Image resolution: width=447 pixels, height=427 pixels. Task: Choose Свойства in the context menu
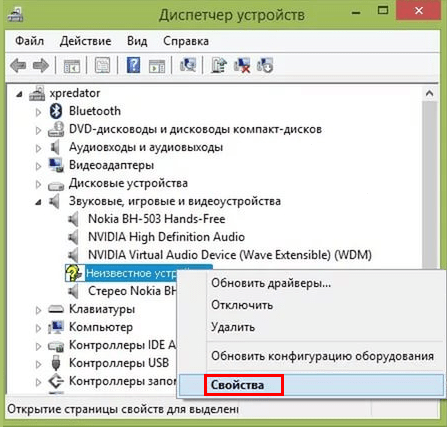(x=312, y=385)
